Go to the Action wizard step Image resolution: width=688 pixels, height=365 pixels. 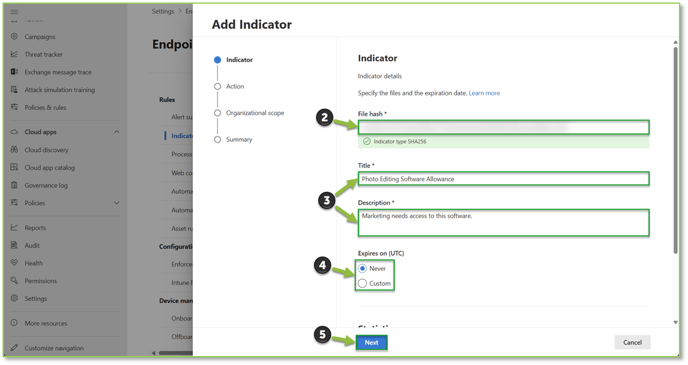235,86
